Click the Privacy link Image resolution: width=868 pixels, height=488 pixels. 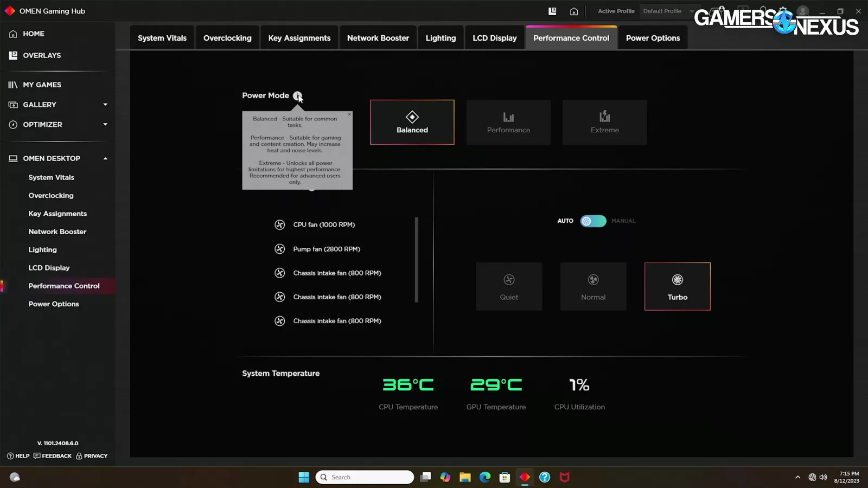click(x=92, y=456)
